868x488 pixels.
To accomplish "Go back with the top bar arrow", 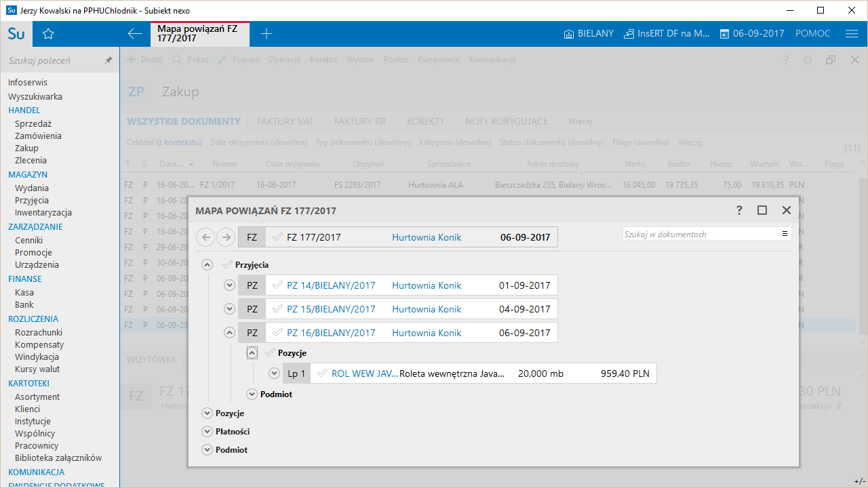I will coord(135,34).
